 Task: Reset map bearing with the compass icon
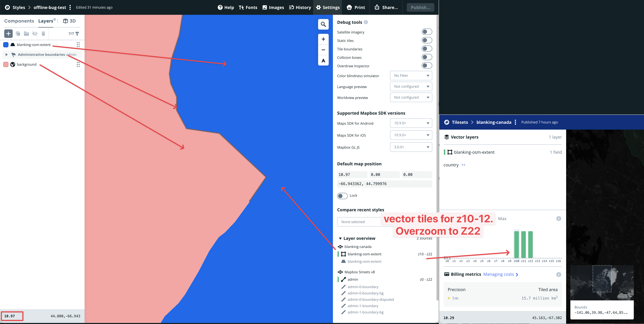[x=323, y=61]
